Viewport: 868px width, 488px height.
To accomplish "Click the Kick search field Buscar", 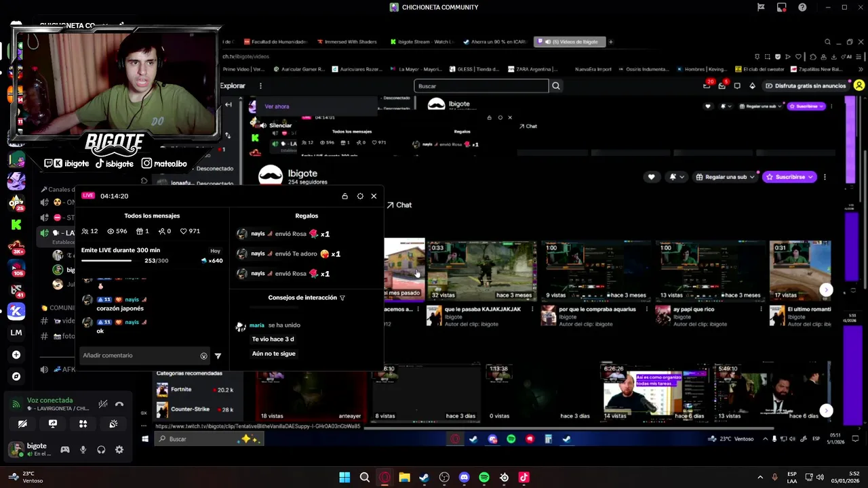I will pos(481,86).
